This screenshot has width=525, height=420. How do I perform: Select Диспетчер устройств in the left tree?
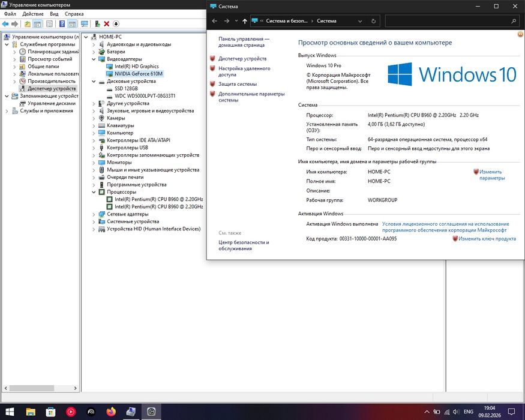pyautogui.click(x=52, y=88)
